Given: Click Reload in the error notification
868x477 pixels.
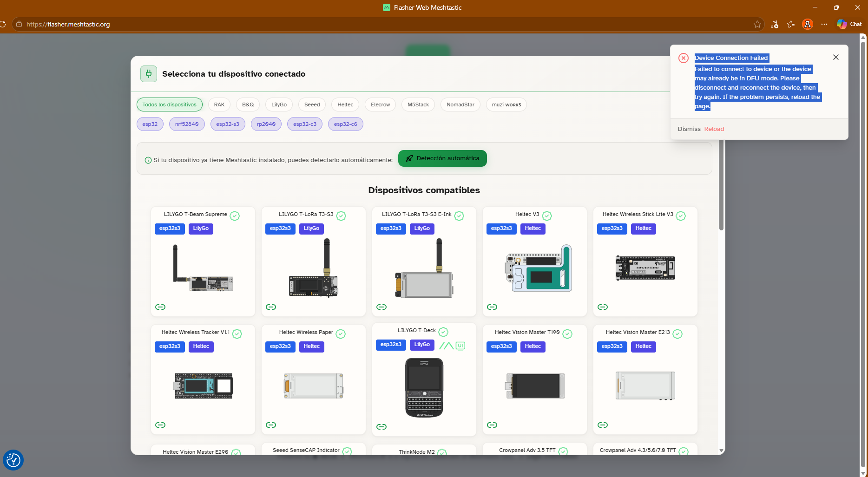Looking at the screenshot, I should click(714, 129).
